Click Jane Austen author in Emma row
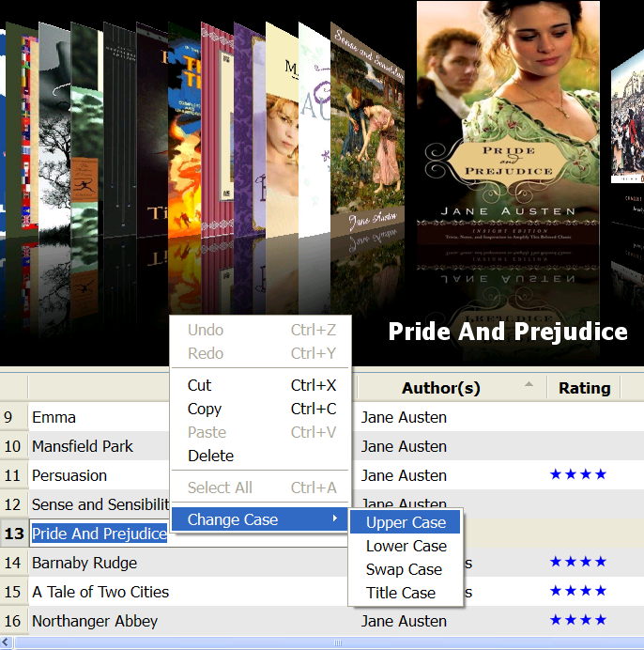The height and width of the screenshot is (650, 644). point(404,417)
